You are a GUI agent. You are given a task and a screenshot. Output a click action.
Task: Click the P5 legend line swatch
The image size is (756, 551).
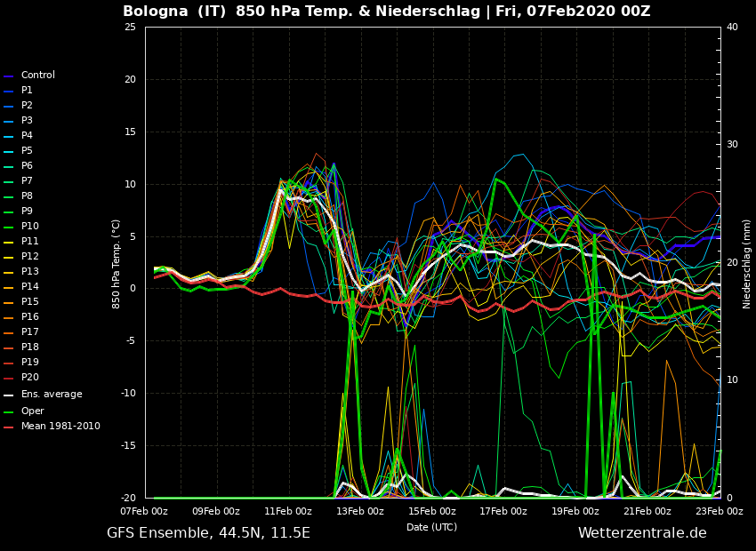click(x=9, y=151)
